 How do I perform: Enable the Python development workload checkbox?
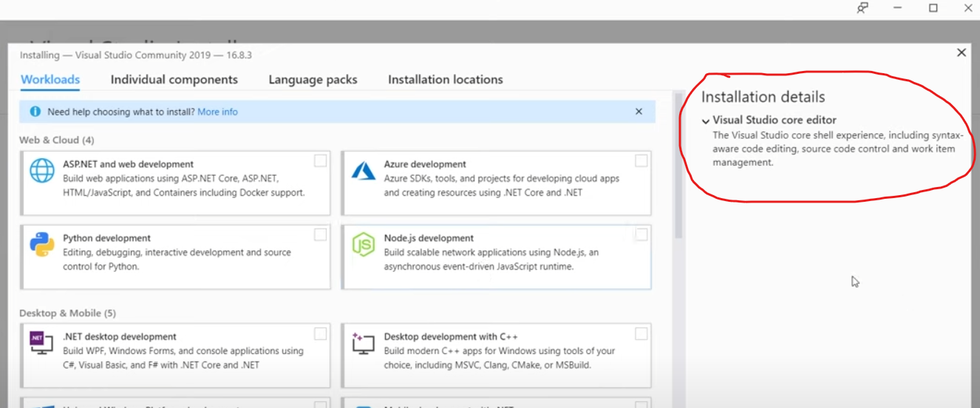320,234
